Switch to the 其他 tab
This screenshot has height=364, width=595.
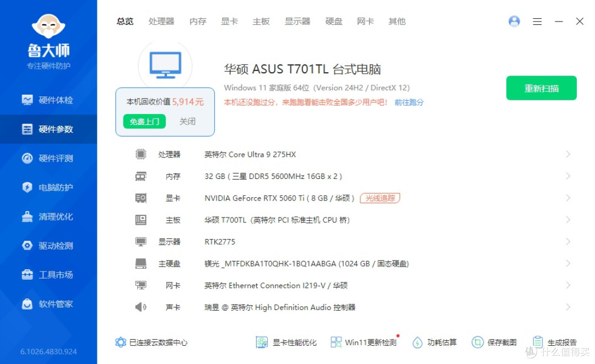click(397, 21)
